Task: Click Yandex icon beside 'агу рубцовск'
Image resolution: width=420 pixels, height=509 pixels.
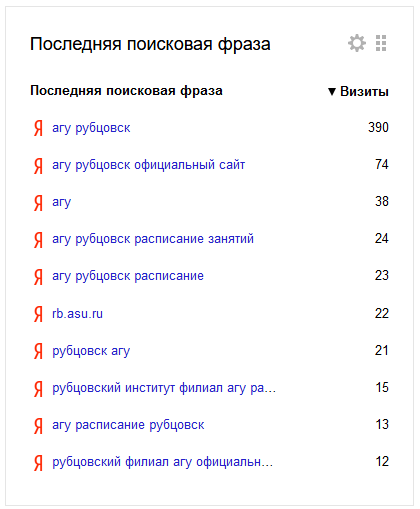Action: click(38, 128)
